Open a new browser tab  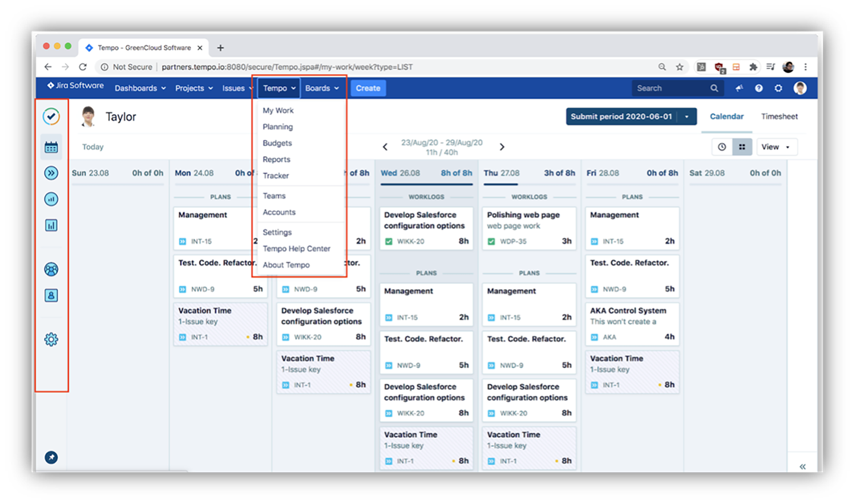pos(220,48)
